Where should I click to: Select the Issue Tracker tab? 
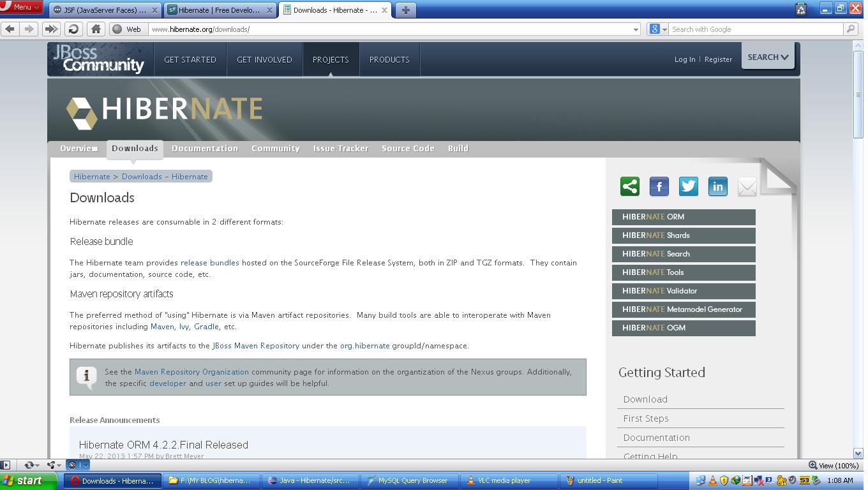click(x=341, y=148)
